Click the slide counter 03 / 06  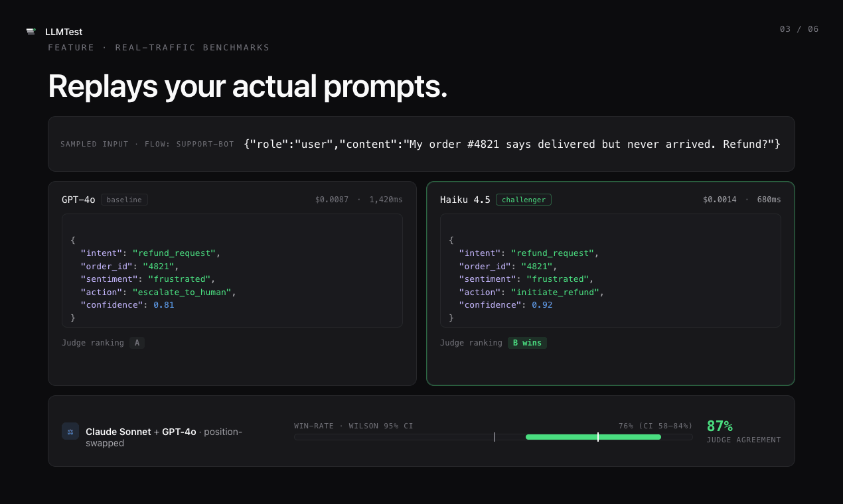[799, 29]
